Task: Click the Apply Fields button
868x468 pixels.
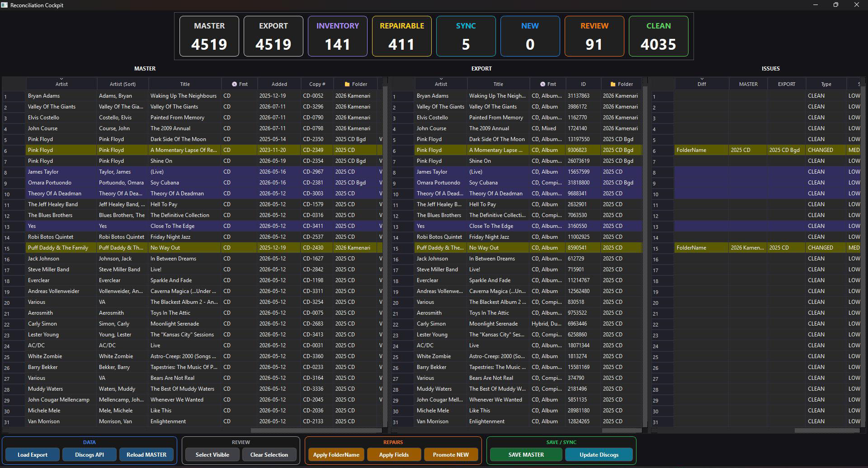Action: [x=394, y=454]
